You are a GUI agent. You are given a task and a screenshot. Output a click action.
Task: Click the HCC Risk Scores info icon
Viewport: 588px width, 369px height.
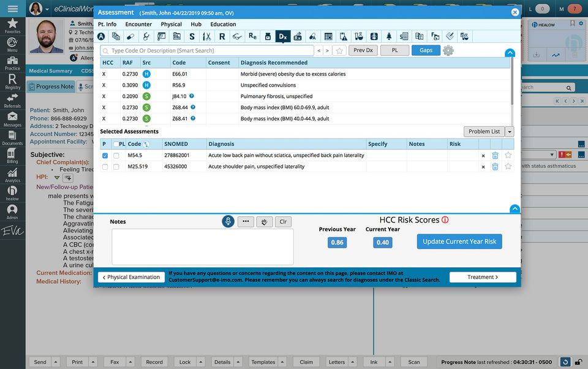445,220
